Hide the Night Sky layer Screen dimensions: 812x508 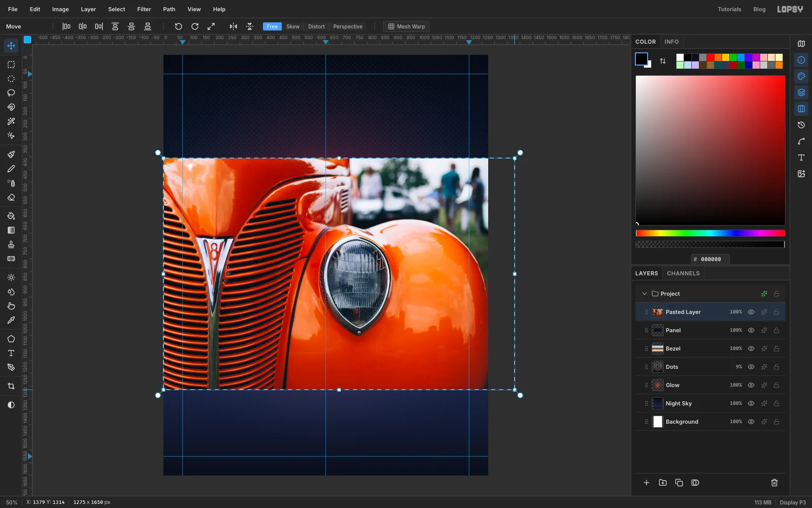(751, 403)
